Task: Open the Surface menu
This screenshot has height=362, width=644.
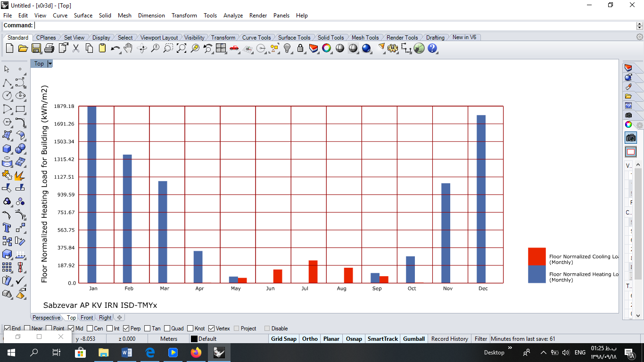Action: (x=83, y=16)
